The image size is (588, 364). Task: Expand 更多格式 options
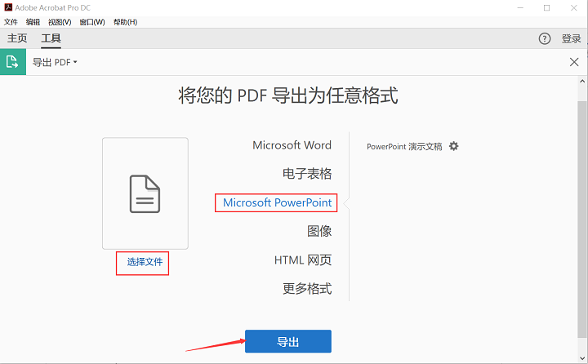pos(307,288)
